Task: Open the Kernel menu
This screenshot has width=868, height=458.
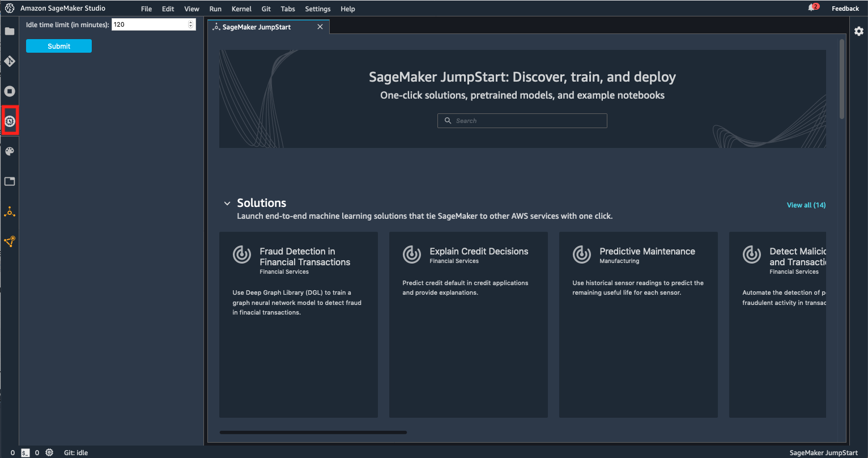Action: click(x=241, y=9)
